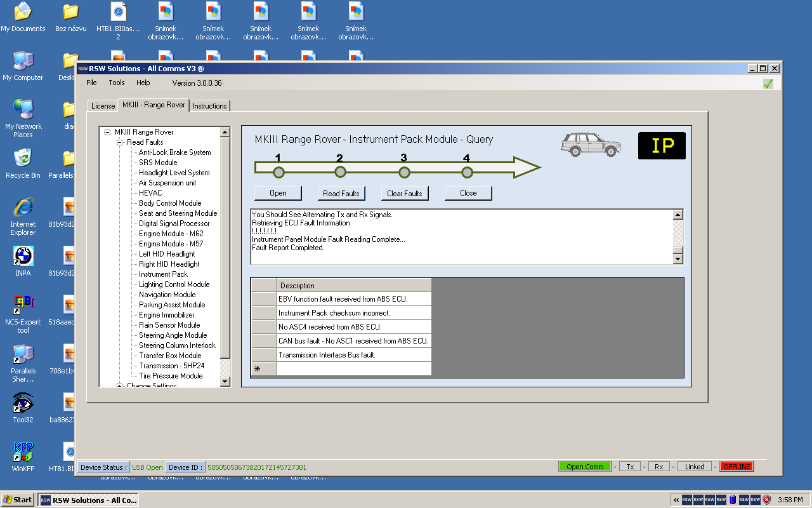Expand the Change Settings tree node
812x508 pixels.
click(x=119, y=385)
